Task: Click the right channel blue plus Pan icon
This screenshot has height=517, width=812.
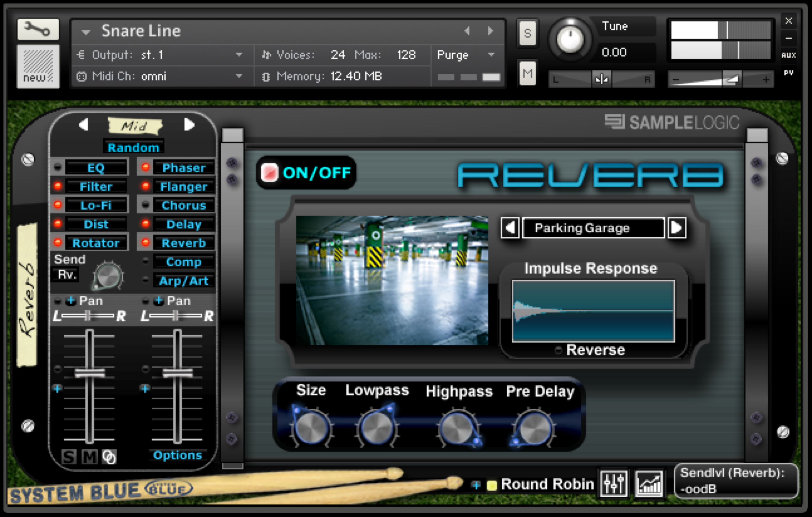Action: tap(158, 301)
